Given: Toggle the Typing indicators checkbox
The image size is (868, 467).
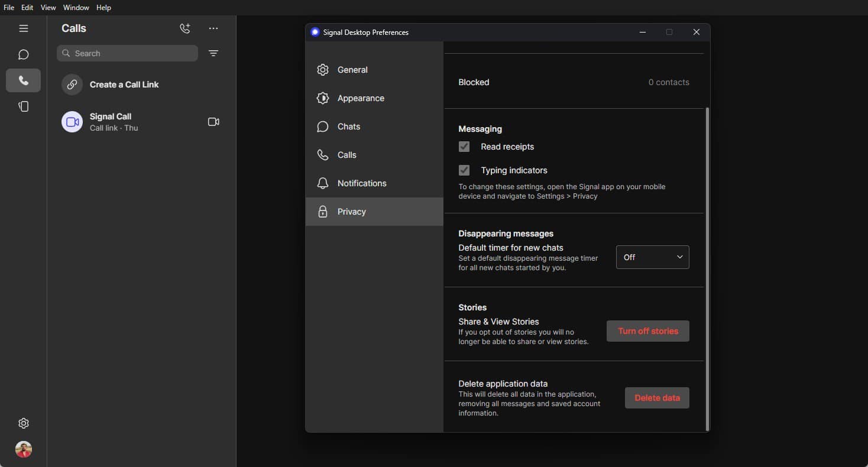Looking at the screenshot, I should tap(464, 170).
